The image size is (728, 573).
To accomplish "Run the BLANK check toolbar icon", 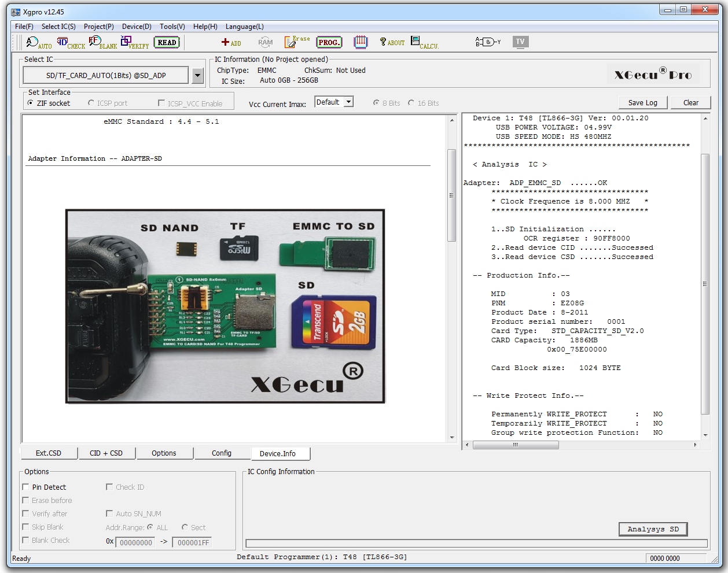I will (102, 42).
